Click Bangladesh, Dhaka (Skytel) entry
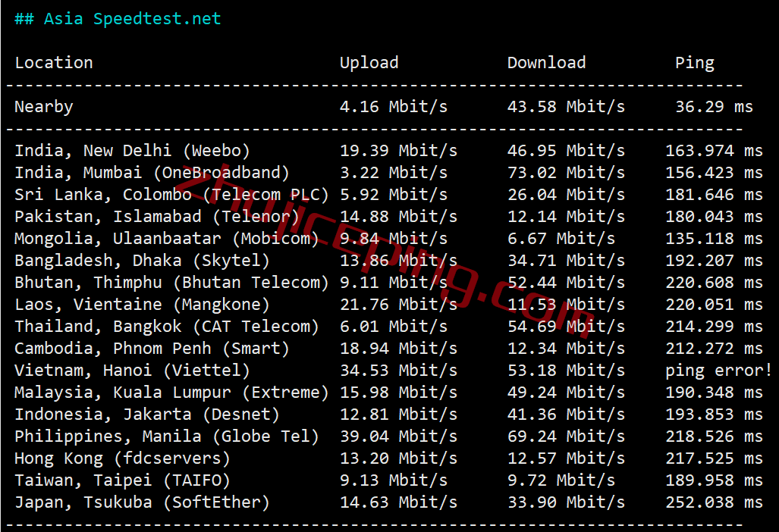 pos(142,260)
